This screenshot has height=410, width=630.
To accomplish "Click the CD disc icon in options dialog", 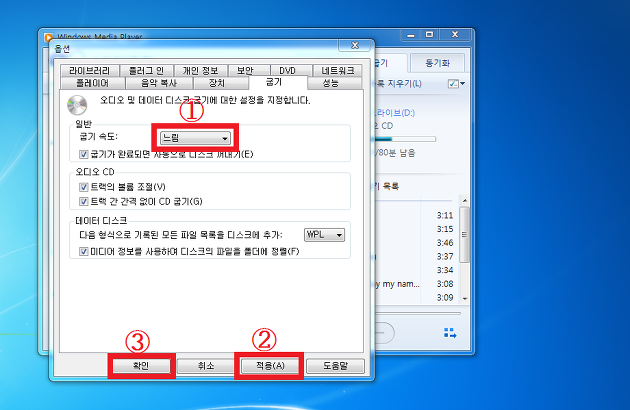I will click(x=77, y=105).
